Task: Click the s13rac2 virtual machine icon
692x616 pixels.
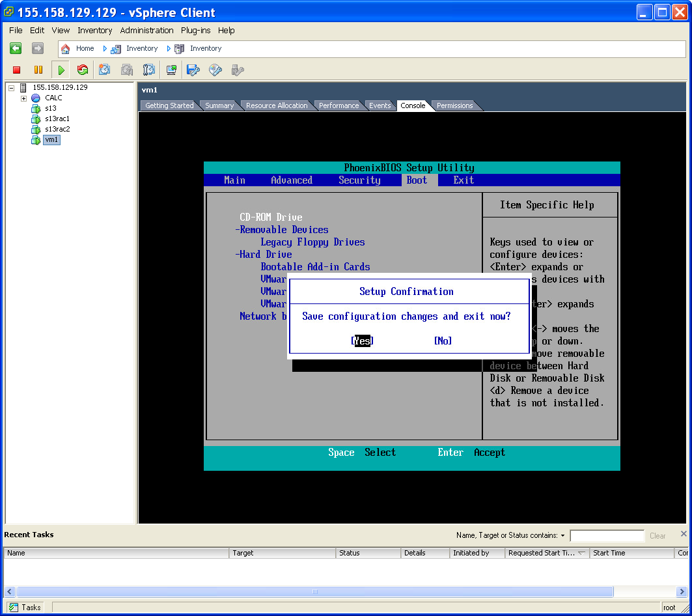Action: click(36, 130)
